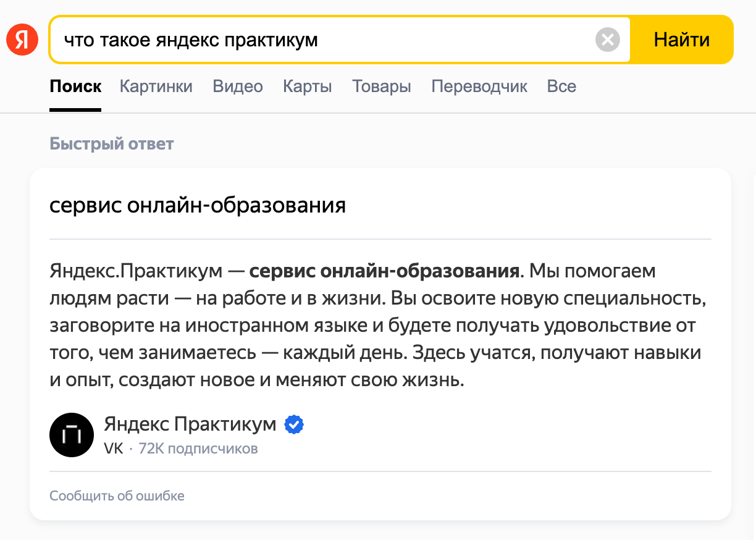This screenshot has width=756, height=540.
Task: Open the Переводчик translator tab
Action: tap(479, 86)
